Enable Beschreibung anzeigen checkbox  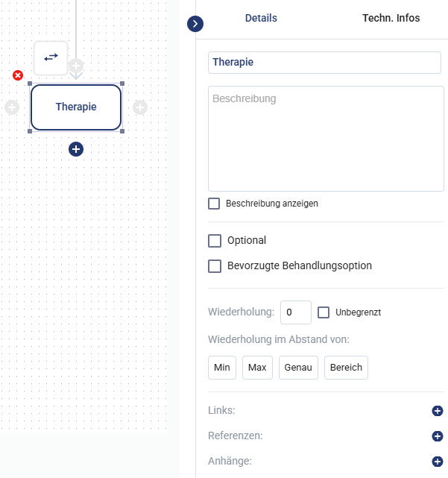(214, 204)
